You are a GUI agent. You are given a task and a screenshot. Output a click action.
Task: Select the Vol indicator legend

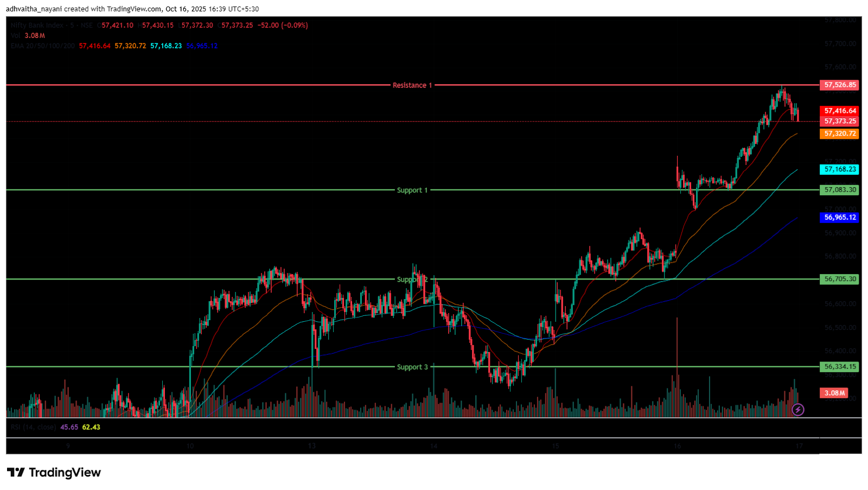pos(16,36)
